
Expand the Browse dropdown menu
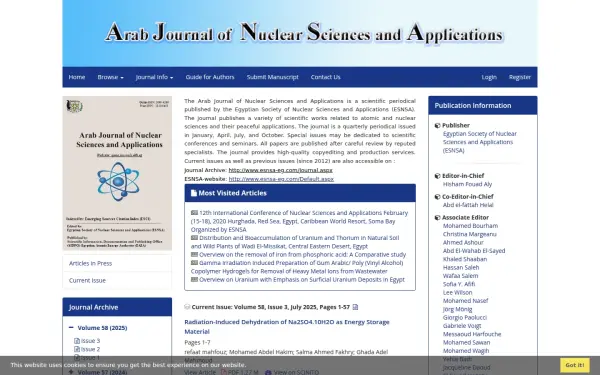110,77
